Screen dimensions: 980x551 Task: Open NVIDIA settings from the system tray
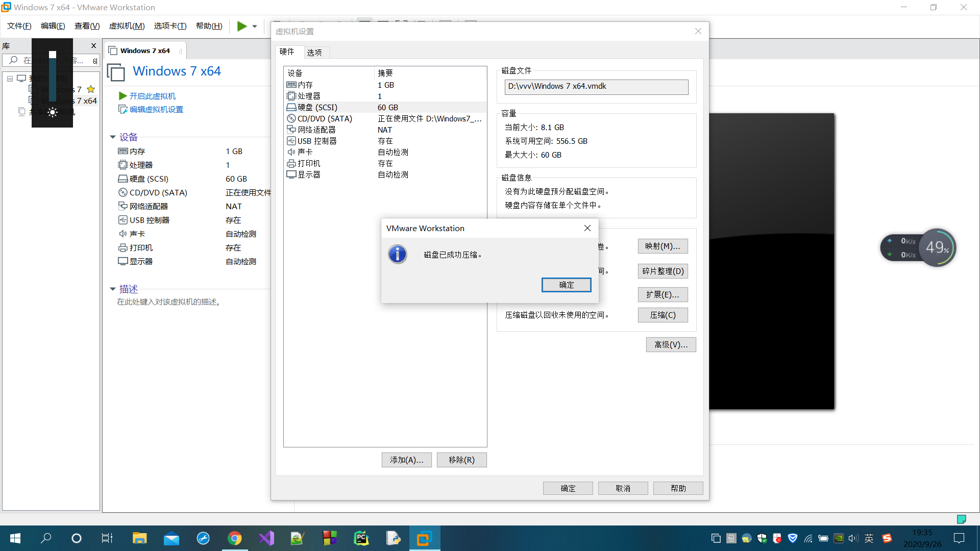(839, 538)
